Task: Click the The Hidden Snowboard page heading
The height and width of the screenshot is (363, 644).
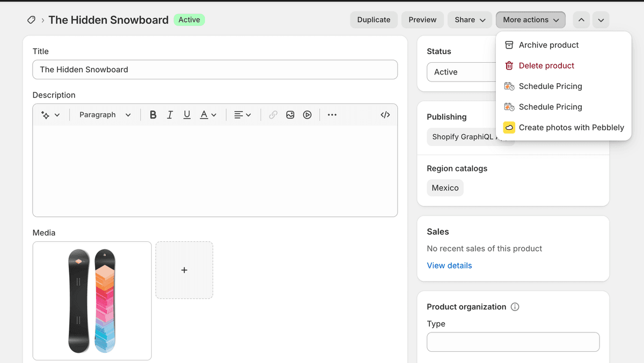Action: coord(108,20)
